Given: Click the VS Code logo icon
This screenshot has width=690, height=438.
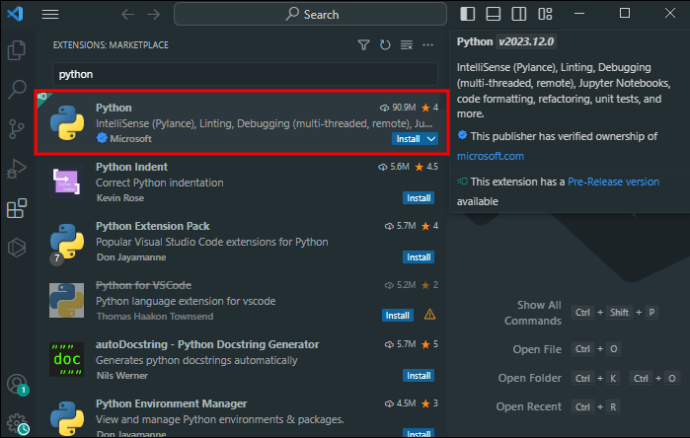Looking at the screenshot, I should 15,14.
